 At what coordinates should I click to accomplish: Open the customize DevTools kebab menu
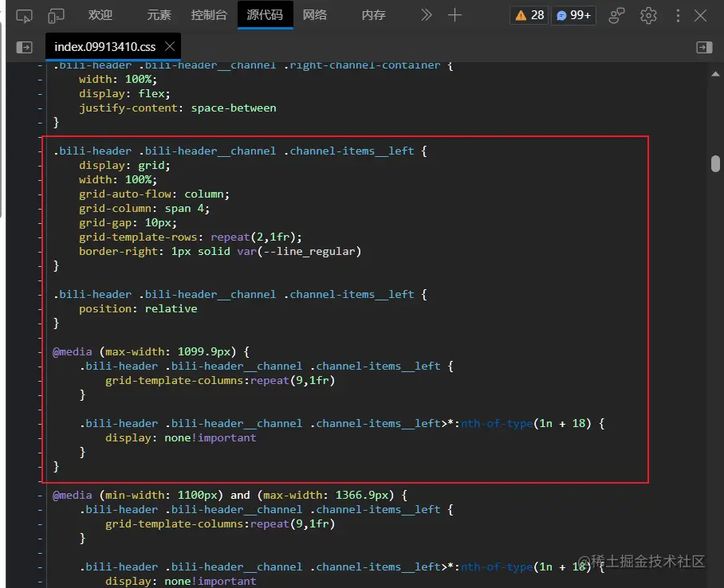678,16
